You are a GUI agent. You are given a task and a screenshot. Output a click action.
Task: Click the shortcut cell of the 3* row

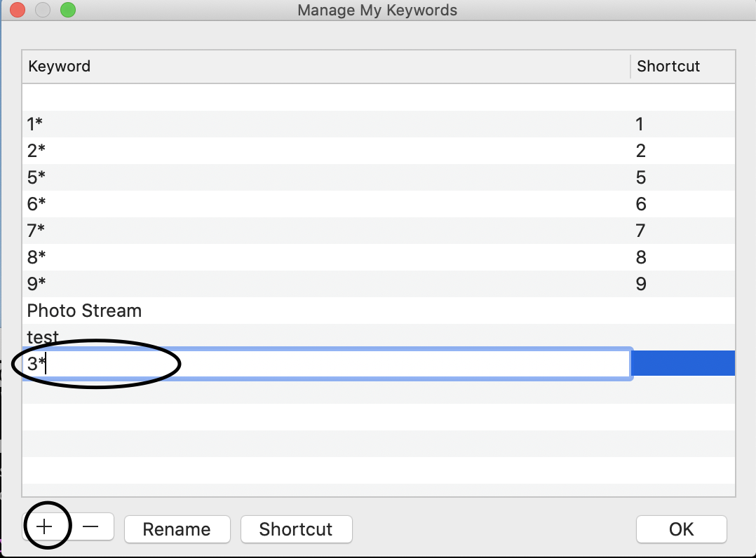click(x=683, y=363)
